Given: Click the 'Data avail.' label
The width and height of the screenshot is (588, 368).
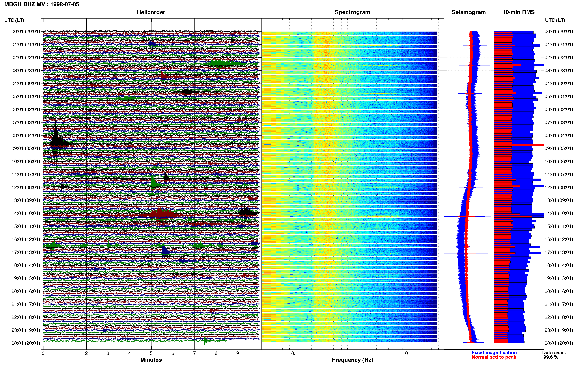Looking at the screenshot, I should click(x=554, y=352).
